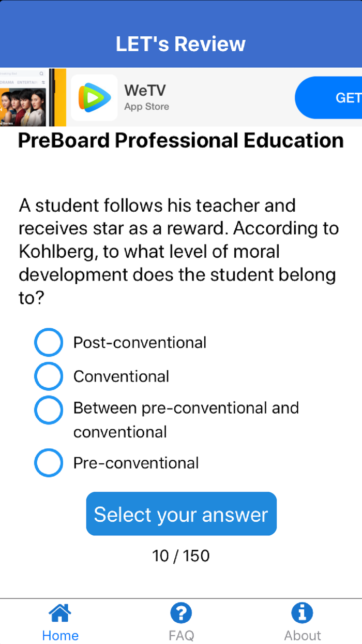Click the "About" label text
Screen dimensions: 362x644
302,635
